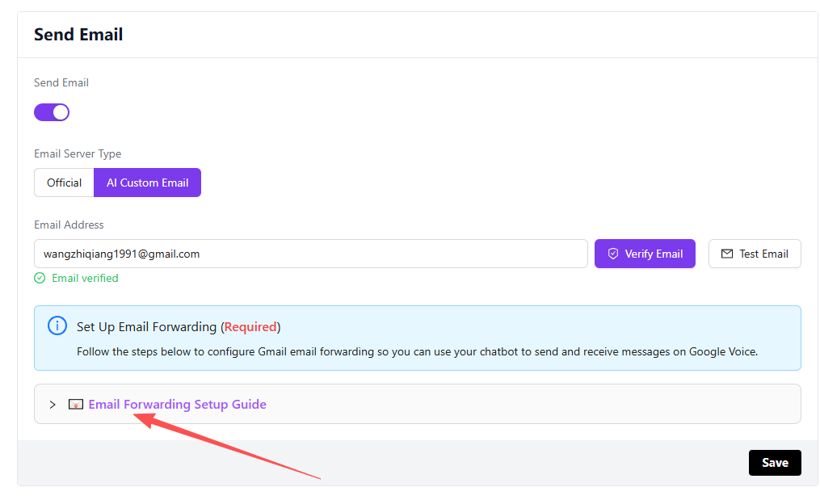Focus the Email Address input field
The image size is (820, 504).
tap(310, 254)
